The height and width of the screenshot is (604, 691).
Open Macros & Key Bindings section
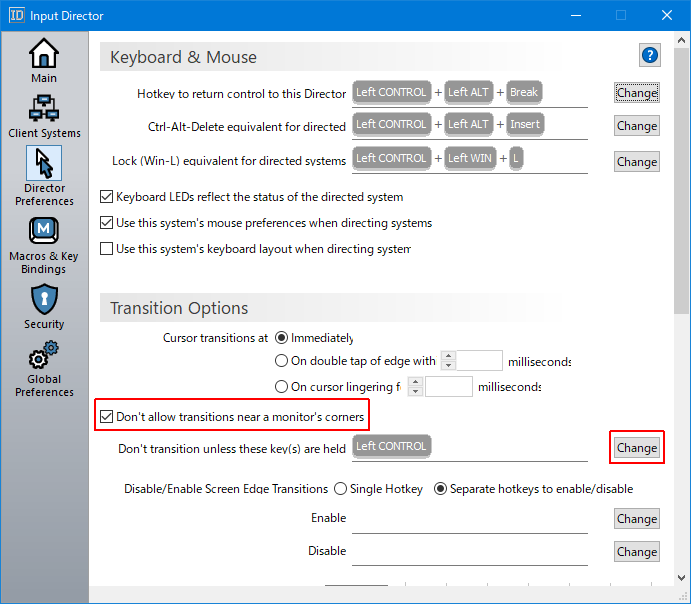(44, 245)
